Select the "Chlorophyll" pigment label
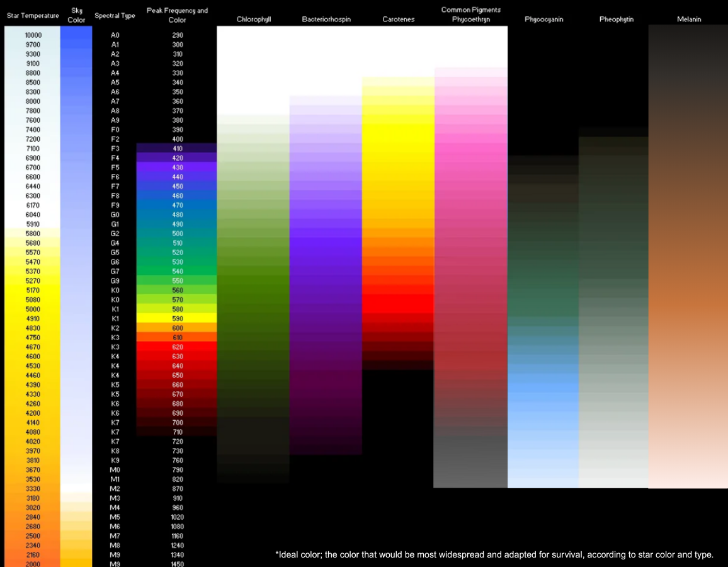The width and height of the screenshot is (728, 567). [x=254, y=20]
